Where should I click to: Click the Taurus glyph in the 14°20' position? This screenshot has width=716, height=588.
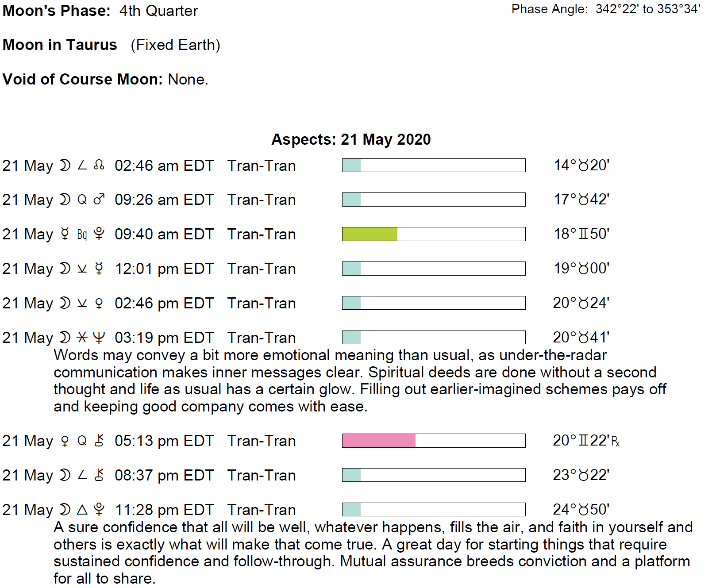click(x=584, y=165)
